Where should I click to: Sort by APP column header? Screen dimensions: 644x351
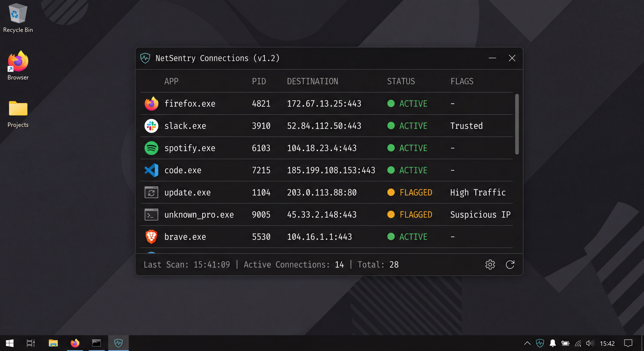point(171,81)
